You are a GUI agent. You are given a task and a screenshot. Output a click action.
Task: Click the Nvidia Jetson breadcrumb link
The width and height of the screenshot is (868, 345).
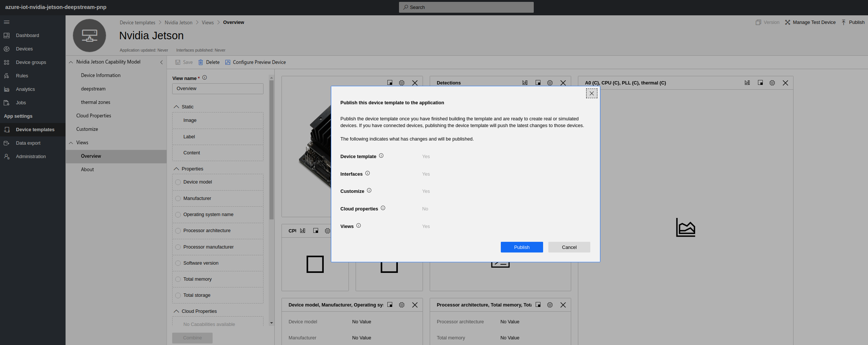179,22
